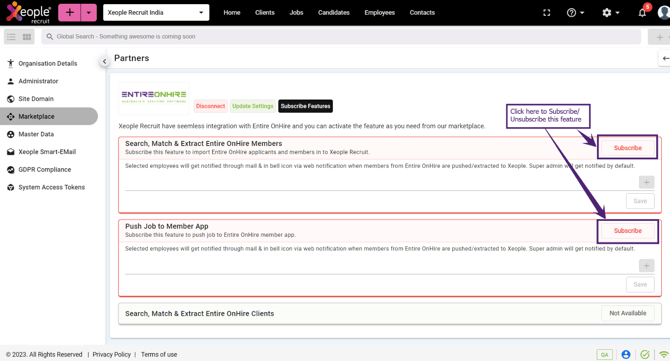Click the Smart-EMail envelope icon
Viewport: 670px width, 361px height.
[11, 152]
